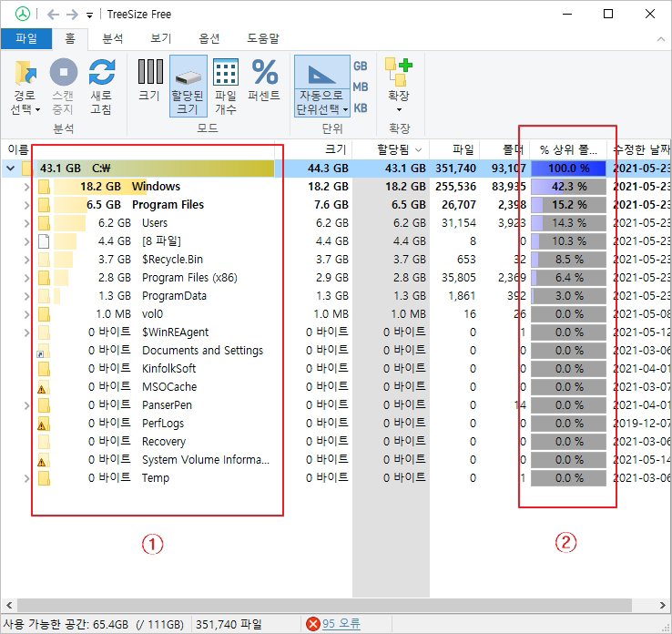Click the Temp folder icon
The image size is (672, 634).
[44, 478]
